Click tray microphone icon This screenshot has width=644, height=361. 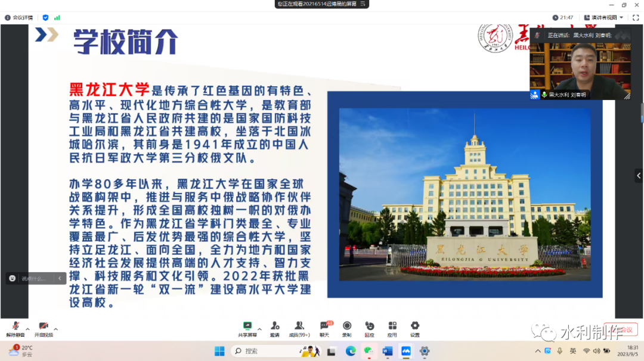560,351
